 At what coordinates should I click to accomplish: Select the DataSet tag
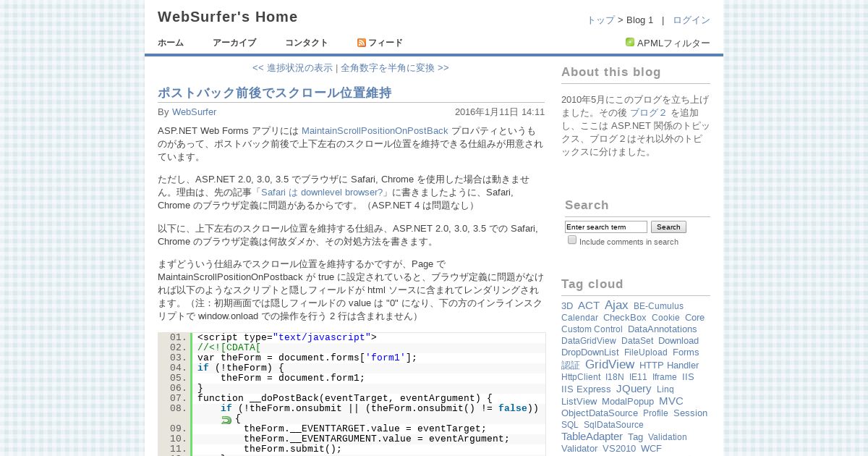(x=637, y=341)
